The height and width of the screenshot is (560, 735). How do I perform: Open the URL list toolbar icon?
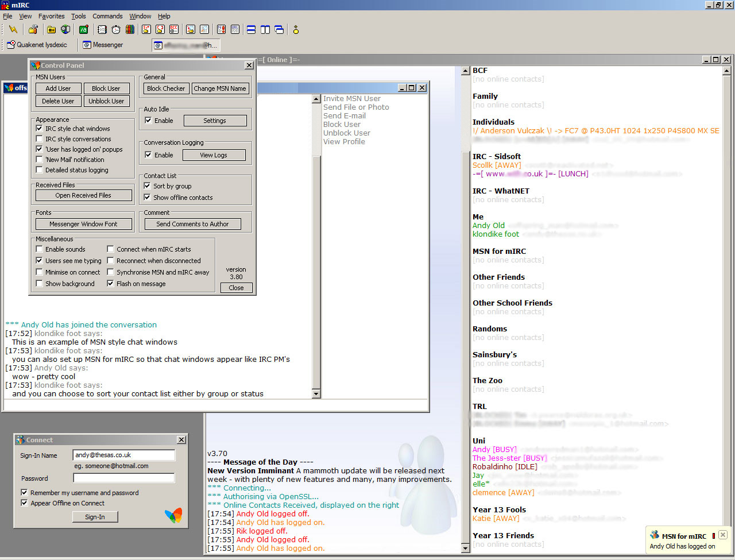click(235, 29)
